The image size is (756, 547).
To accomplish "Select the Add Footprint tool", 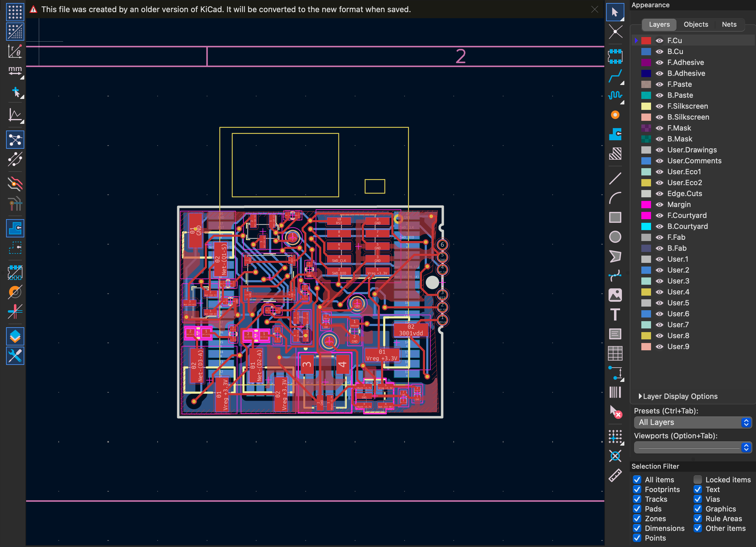I will 615,56.
